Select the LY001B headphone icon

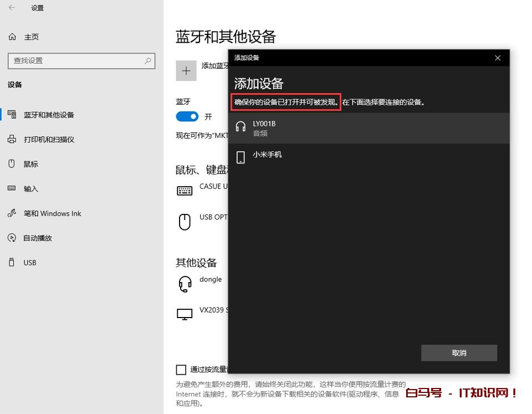tap(241, 127)
